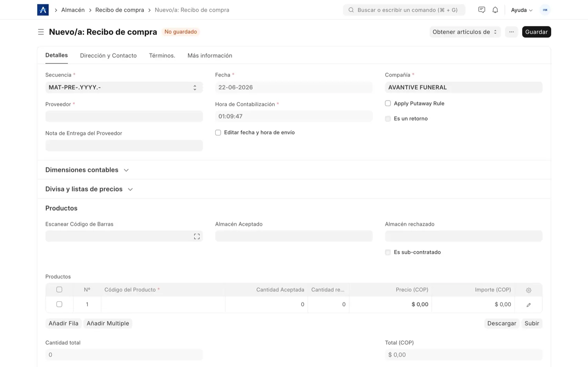Click Añadir Multiple button
This screenshot has width=588, height=367.
(x=108, y=323)
